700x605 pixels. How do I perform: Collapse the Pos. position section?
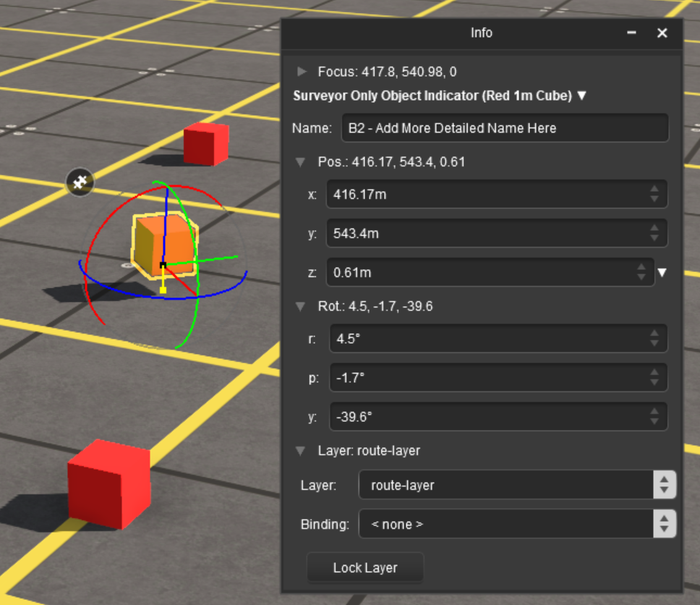(301, 162)
